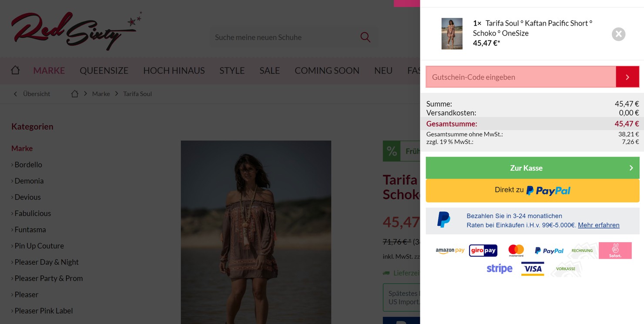Open the STYLE menu

tap(232, 70)
